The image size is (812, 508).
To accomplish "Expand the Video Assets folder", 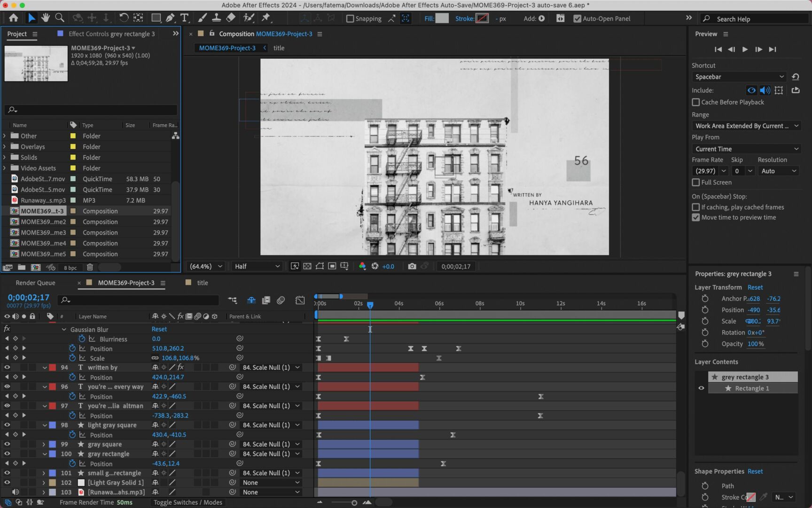I will [x=5, y=168].
